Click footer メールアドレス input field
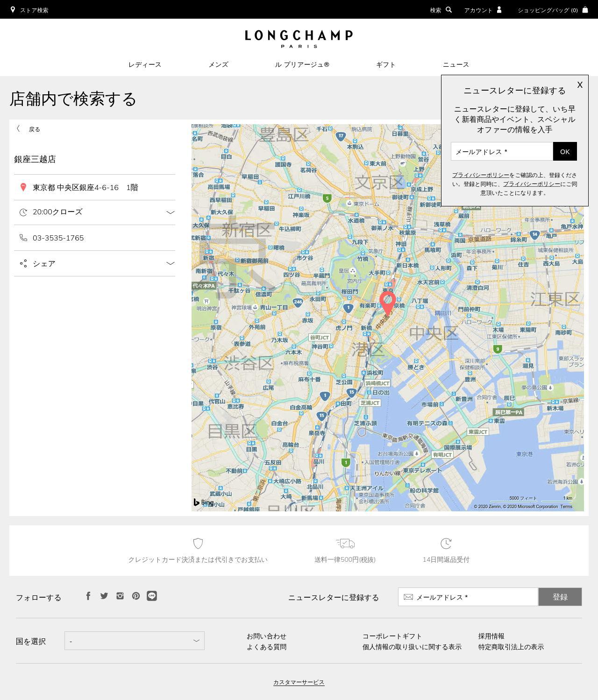598x700 pixels. pos(468,597)
